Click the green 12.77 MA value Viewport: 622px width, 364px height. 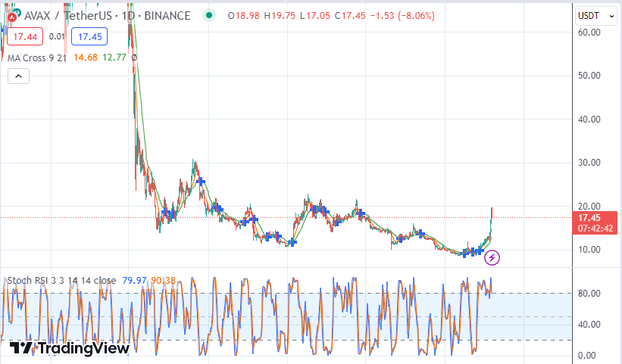coord(117,57)
